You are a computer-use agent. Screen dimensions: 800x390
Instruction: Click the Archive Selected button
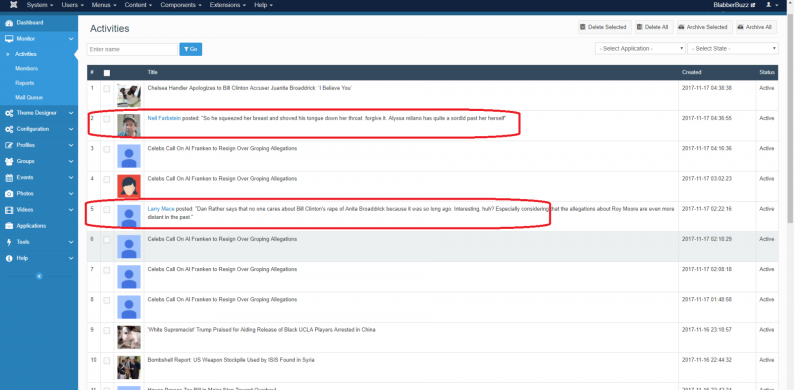(705, 27)
